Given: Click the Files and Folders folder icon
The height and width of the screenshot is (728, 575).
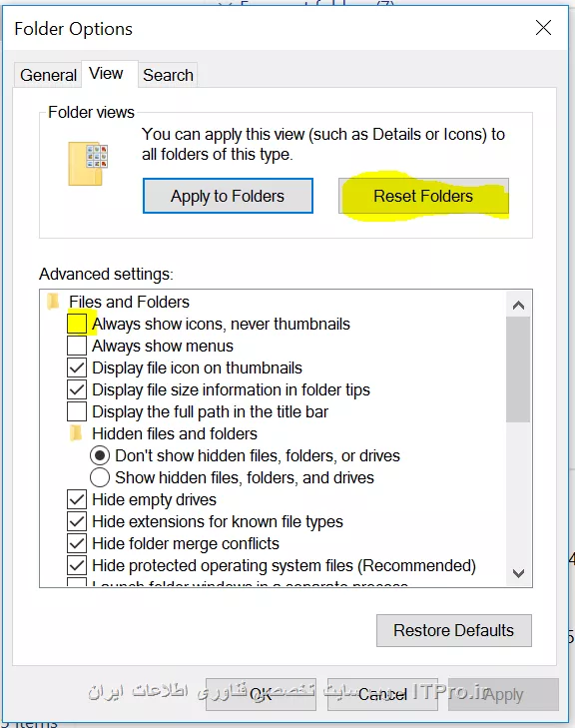Looking at the screenshot, I should 54,302.
